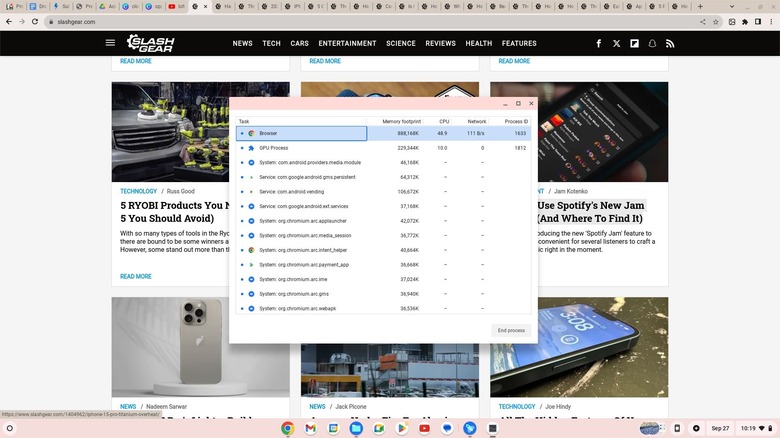Open Chrome's three-dot menu

tap(771, 22)
